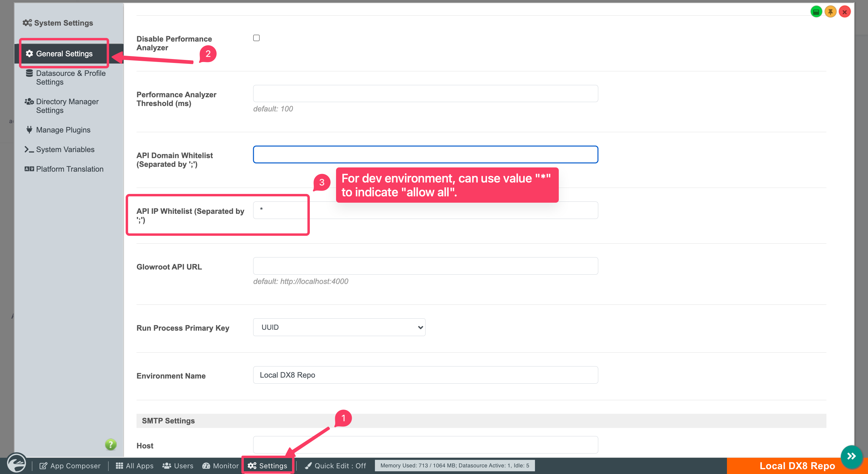Click the orange pin icon at top right
868x474 pixels.
point(830,12)
